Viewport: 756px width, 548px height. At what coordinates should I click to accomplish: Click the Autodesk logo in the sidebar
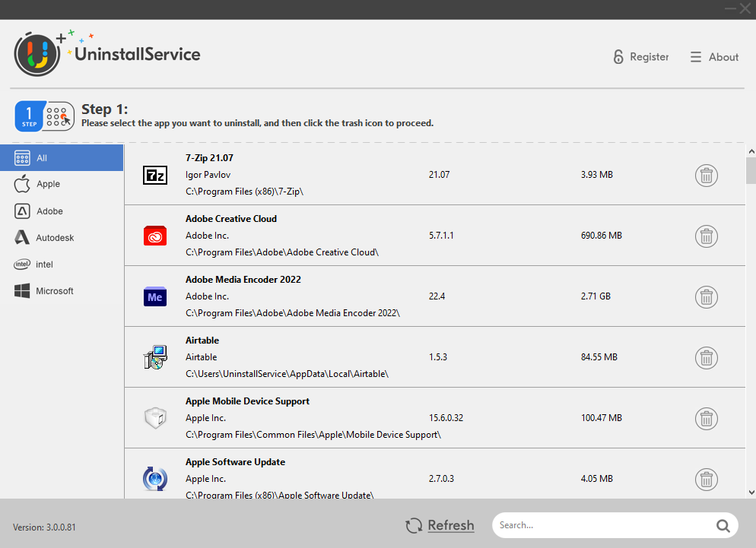click(22, 237)
